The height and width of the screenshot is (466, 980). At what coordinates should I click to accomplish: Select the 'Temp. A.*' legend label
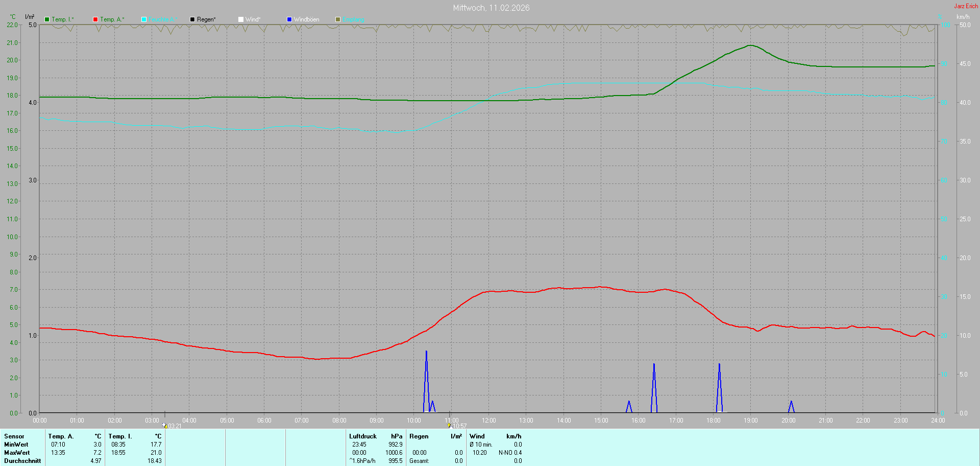112,19
